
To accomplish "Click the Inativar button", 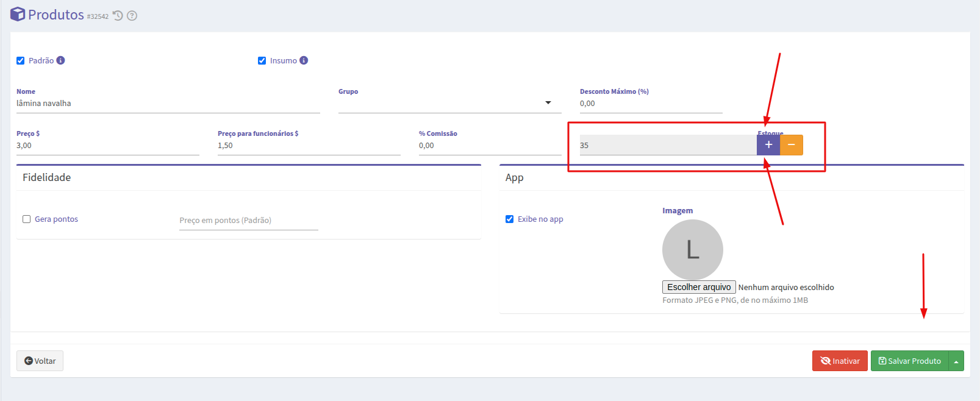I will point(840,361).
